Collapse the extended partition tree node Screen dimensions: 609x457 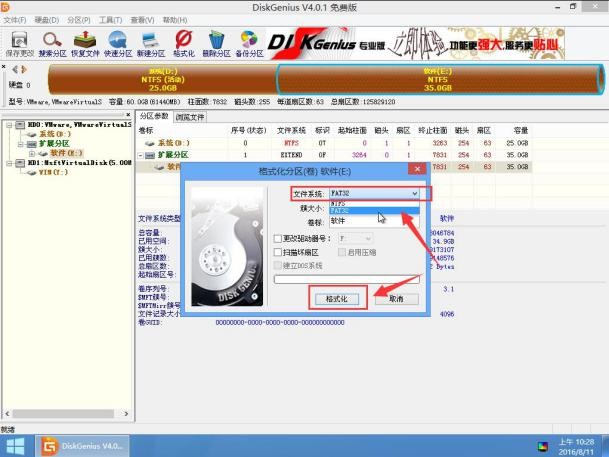(20, 144)
